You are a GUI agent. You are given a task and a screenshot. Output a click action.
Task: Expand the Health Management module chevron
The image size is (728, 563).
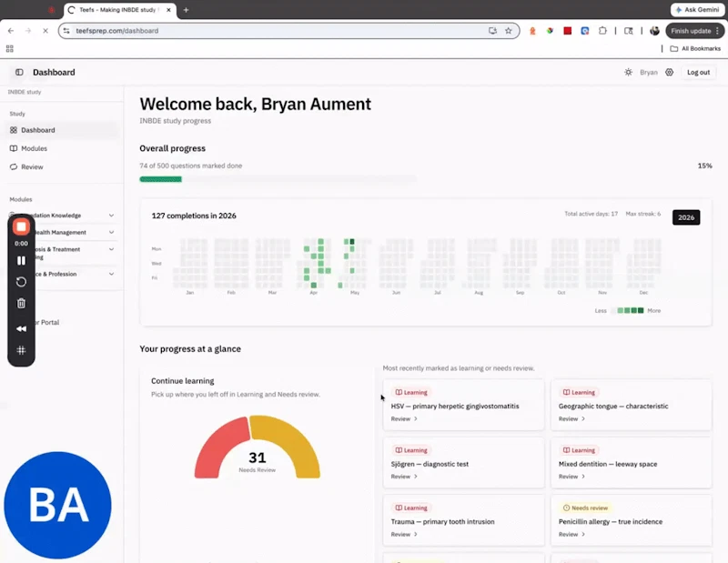pos(111,232)
